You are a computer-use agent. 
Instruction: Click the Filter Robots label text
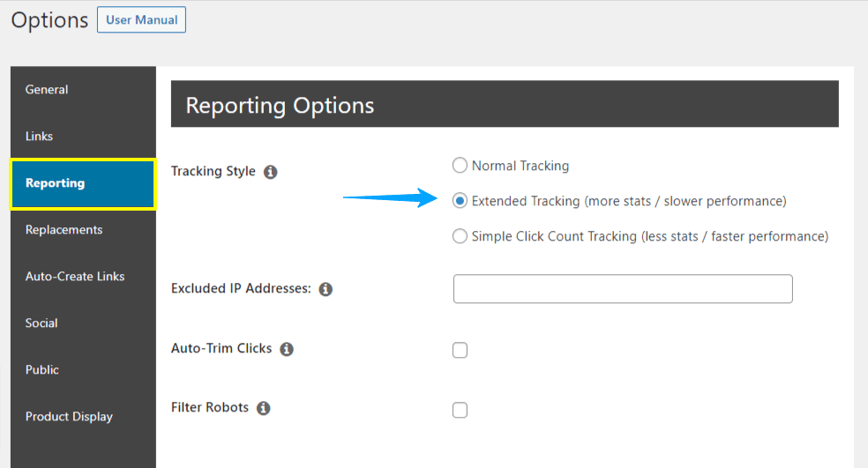point(210,407)
